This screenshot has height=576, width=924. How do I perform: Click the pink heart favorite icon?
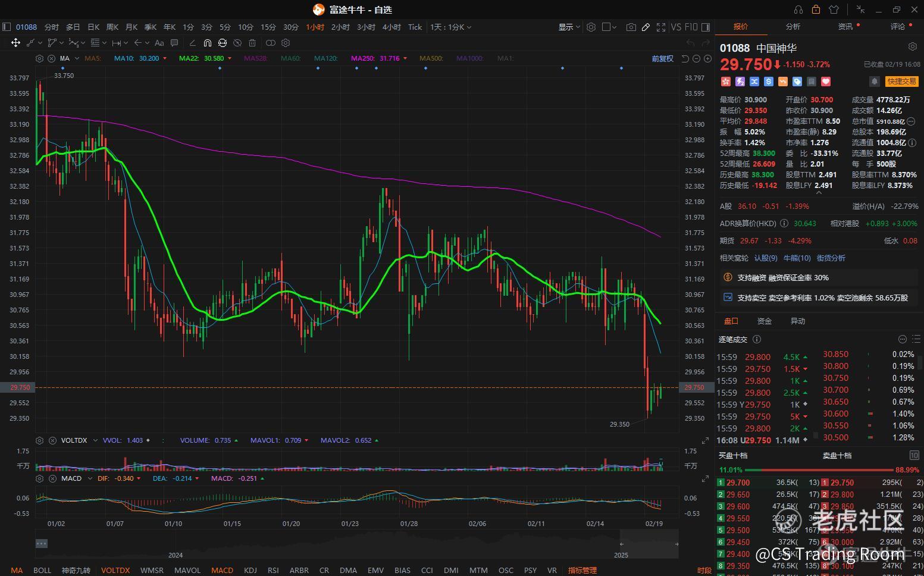(826, 82)
